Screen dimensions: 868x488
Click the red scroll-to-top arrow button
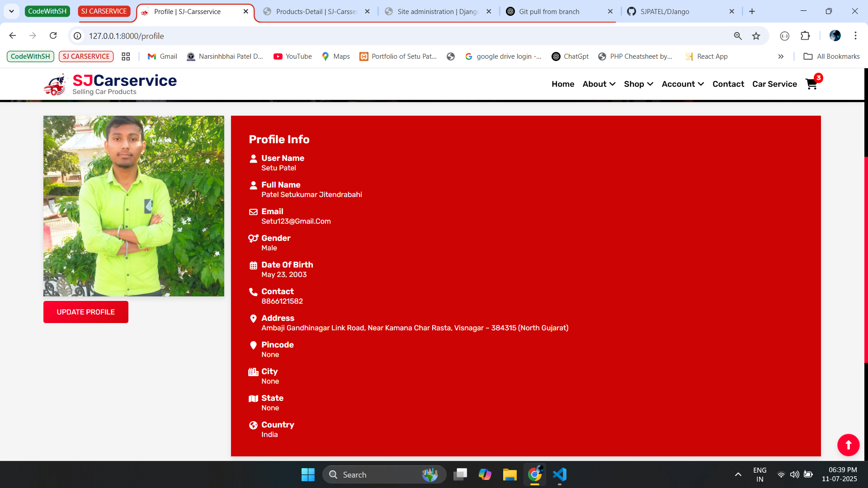coord(848,445)
